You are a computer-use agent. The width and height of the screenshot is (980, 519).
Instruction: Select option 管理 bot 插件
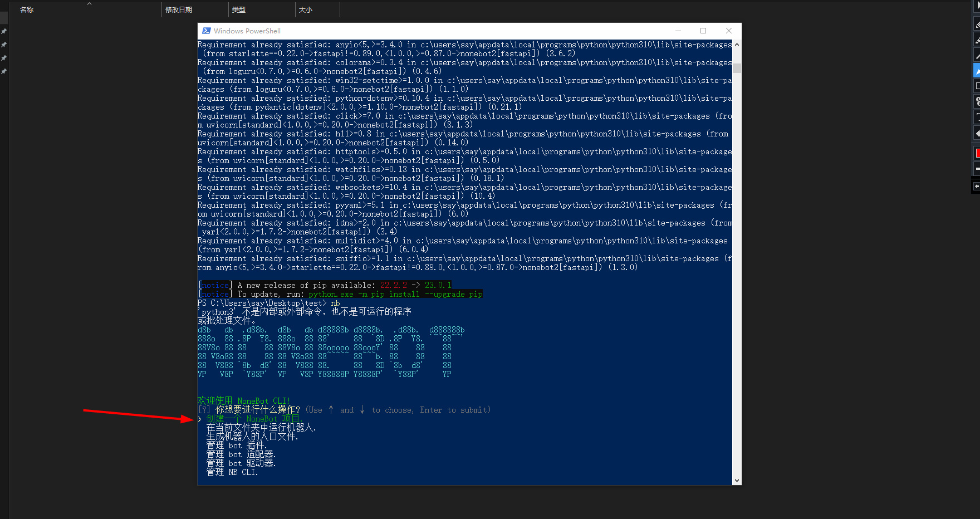[237, 445]
